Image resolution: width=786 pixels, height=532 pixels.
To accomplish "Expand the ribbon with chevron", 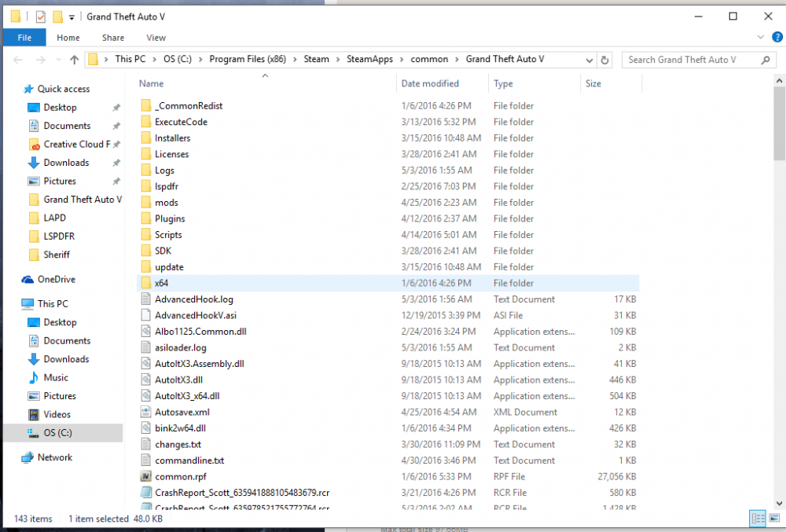I will [760, 37].
